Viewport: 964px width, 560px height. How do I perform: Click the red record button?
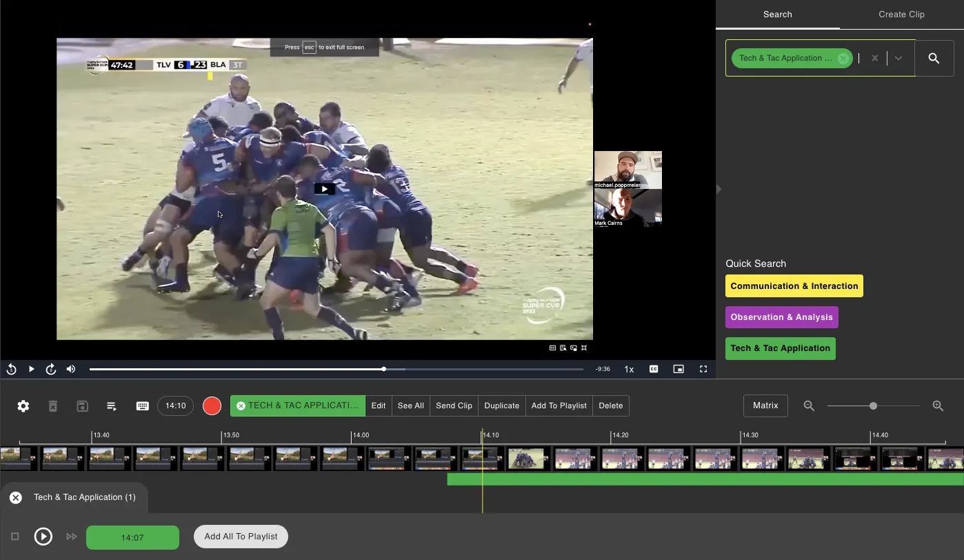click(212, 406)
